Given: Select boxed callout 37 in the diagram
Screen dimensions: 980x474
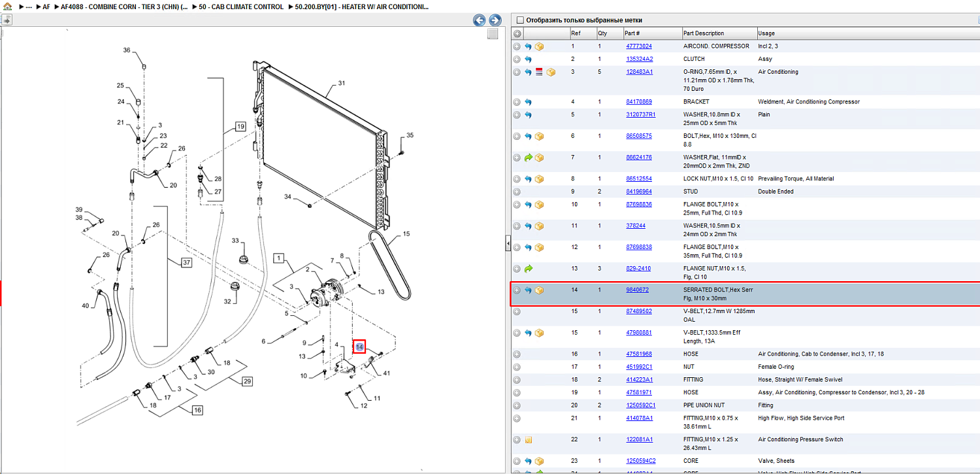Looking at the screenshot, I should 187,263.
